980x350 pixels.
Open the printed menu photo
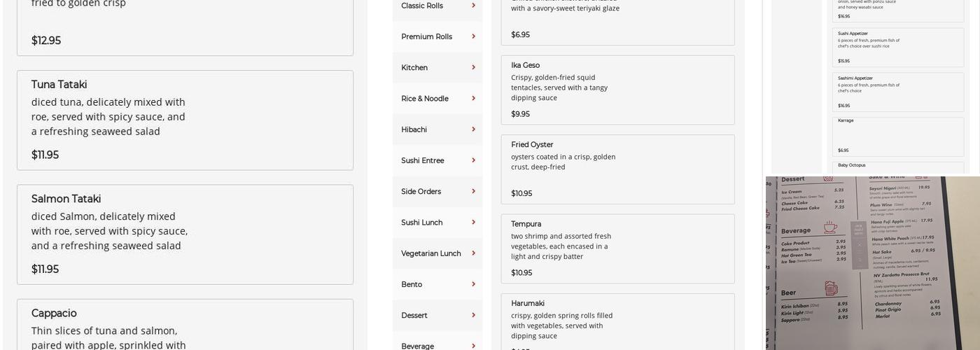[x=872, y=262]
